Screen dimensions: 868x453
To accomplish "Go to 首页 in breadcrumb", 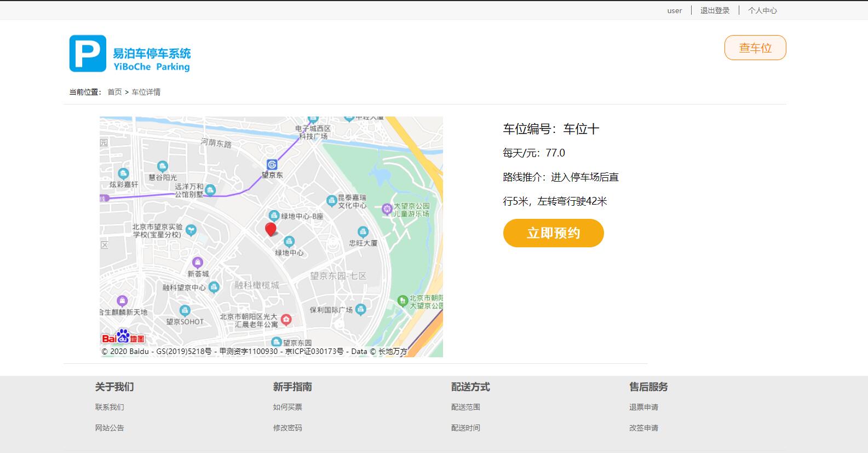I will point(114,92).
